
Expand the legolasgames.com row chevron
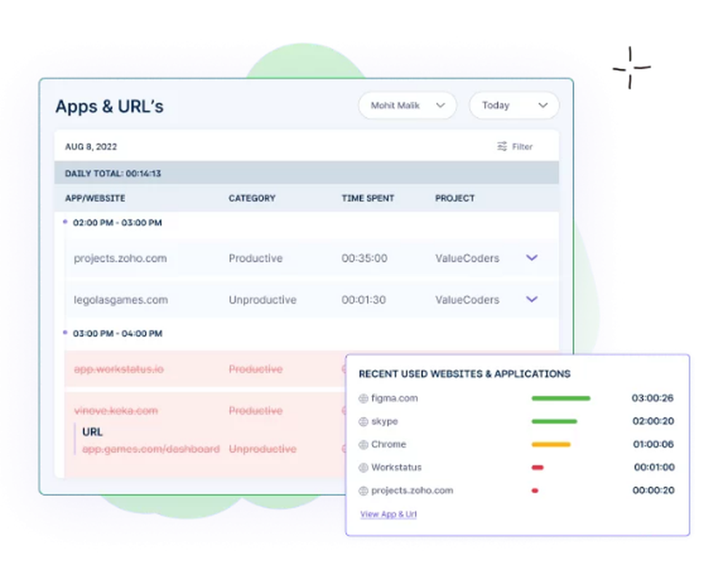[531, 299]
